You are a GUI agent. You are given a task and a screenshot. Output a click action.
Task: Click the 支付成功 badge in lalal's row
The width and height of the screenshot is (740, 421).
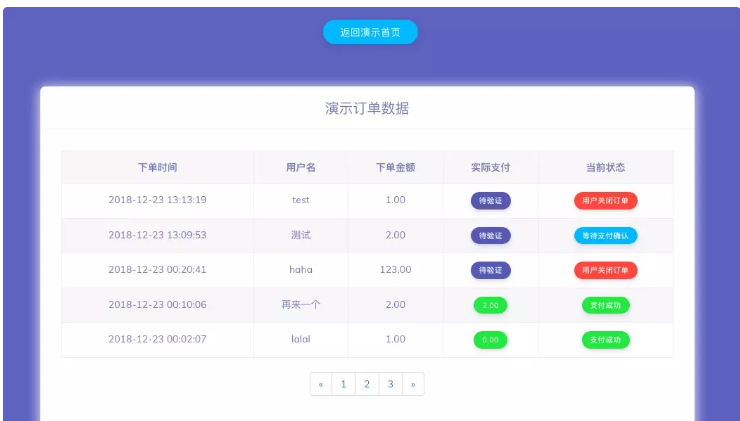[x=605, y=340]
